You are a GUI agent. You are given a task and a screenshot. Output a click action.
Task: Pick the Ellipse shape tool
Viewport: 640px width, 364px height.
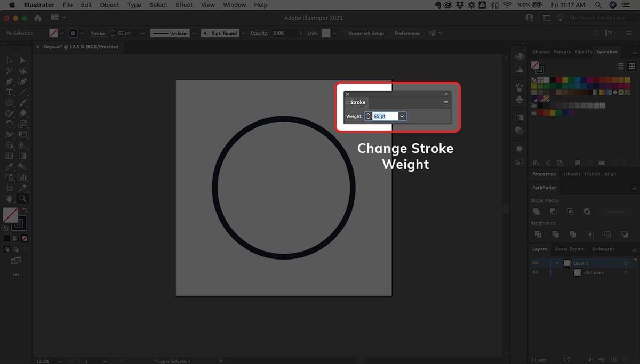(x=9, y=103)
